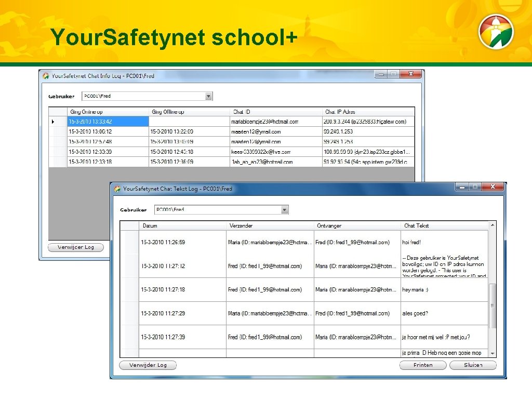Select chat log entry dated 15-3-2010 11:27:39
The image size is (532, 399).
[182, 337]
